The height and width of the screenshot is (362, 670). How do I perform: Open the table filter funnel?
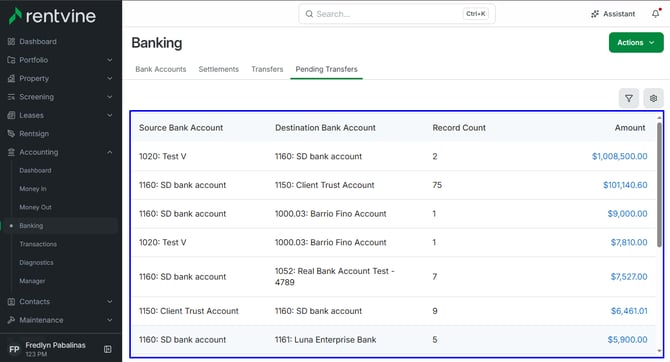pos(629,98)
